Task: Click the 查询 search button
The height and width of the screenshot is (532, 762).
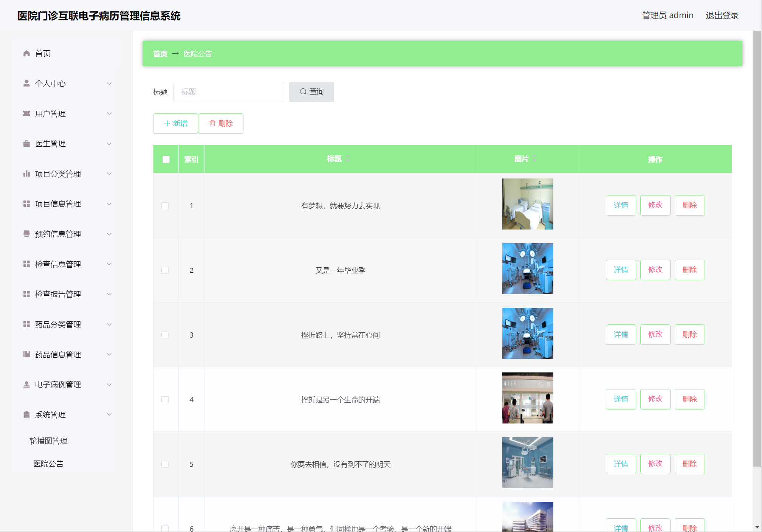Action: pyautogui.click(x=311, y=92)
